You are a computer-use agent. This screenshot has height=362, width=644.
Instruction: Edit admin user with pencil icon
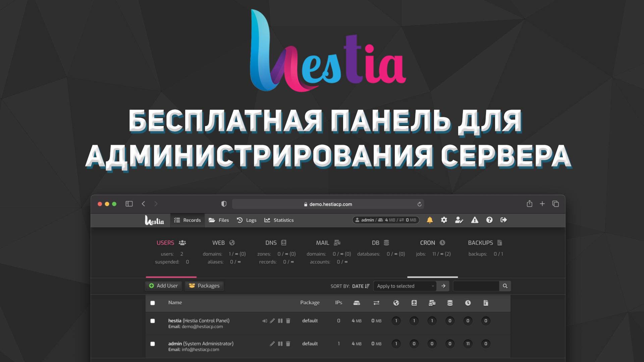272,344
